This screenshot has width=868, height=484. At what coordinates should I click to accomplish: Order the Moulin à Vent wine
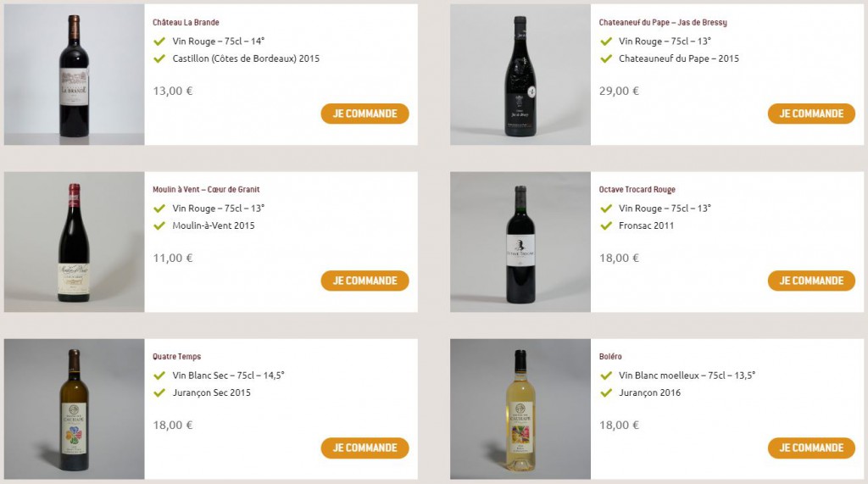(364, 281)
